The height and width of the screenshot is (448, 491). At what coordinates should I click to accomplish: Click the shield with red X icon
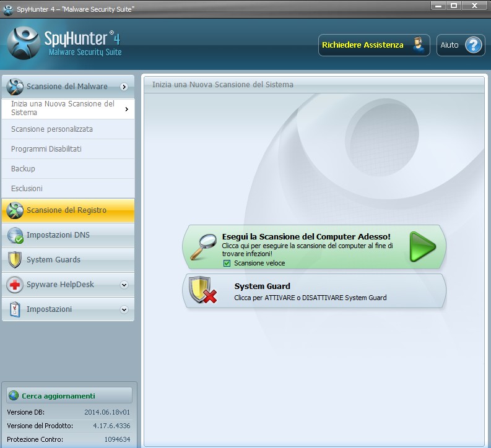click(202, 290)
